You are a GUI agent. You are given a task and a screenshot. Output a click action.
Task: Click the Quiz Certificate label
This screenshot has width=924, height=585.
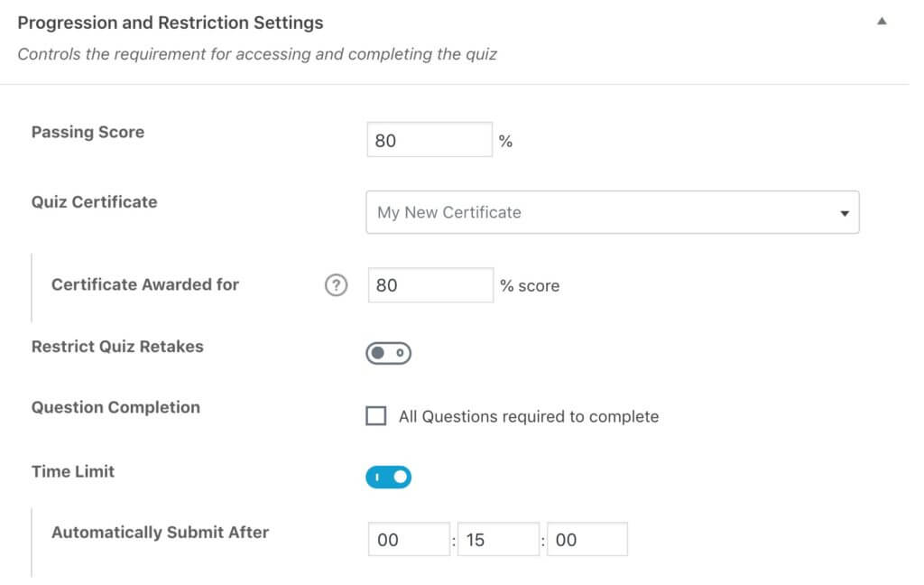click(94, 201)
